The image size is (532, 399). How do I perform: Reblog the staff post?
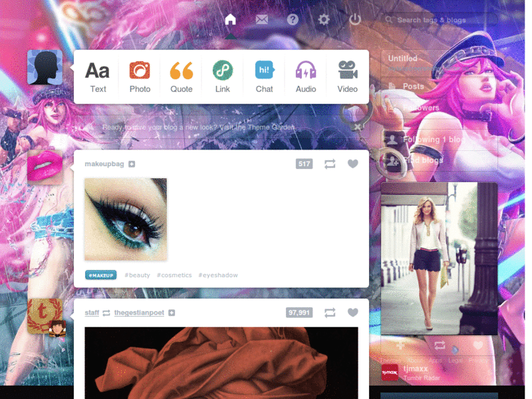pos(330,313)
